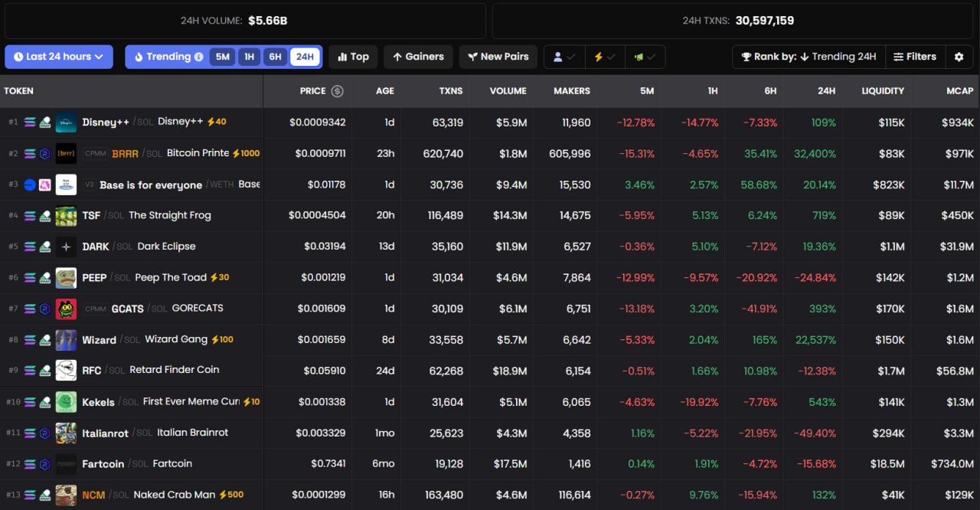Screen dimensions: 980x510
Task: Sort by the 24H column header
Action: (826, 91)
